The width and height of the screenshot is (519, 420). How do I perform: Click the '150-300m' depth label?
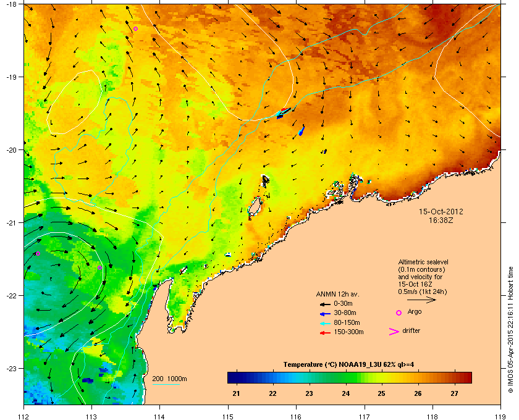point(348,332)
